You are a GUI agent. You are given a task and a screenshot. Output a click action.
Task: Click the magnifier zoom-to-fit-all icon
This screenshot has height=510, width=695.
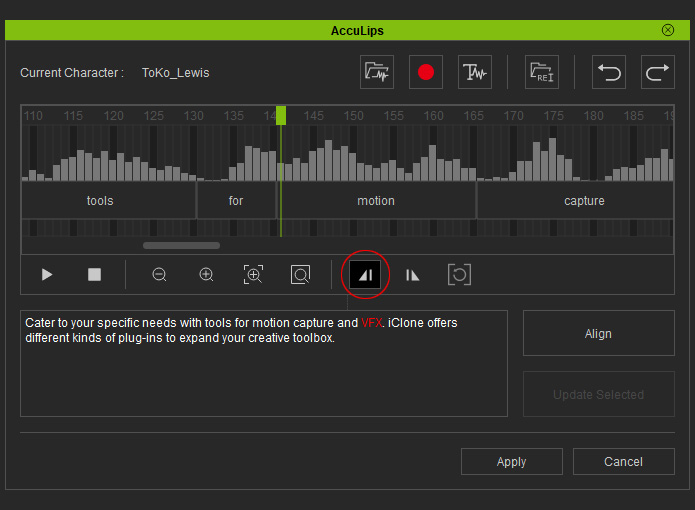pos(300,274)
